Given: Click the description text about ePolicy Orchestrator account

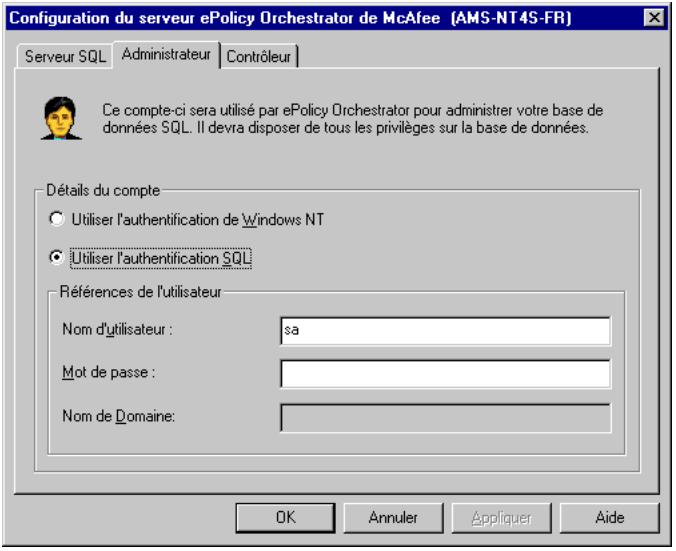Looking at the screenshot, I should pyautogui.click(x=352, y=119).
